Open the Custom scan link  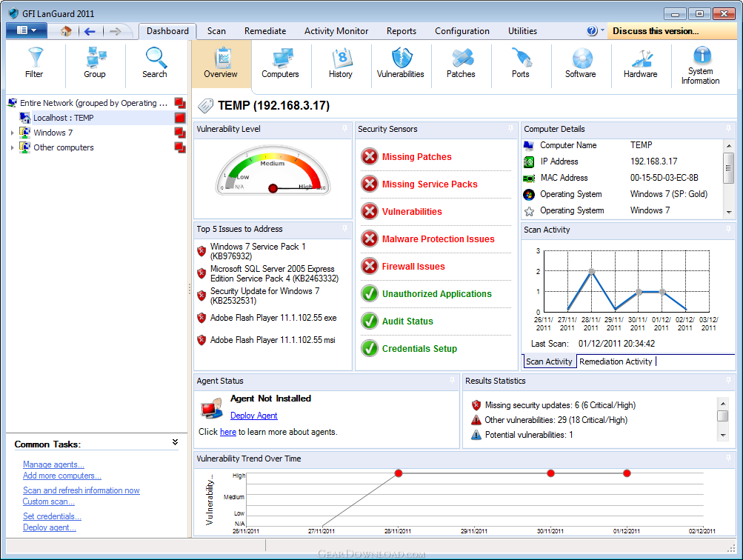49,501
